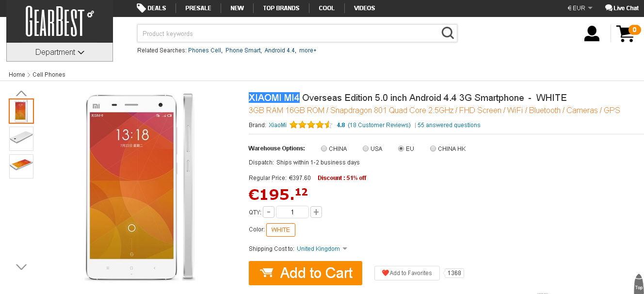644x294 pixels.
Task: Open the 18 Customer Reviews link
Action: coord(379,125)
